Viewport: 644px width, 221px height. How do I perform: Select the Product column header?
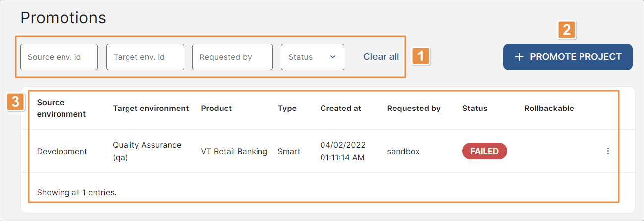[216, 108]
